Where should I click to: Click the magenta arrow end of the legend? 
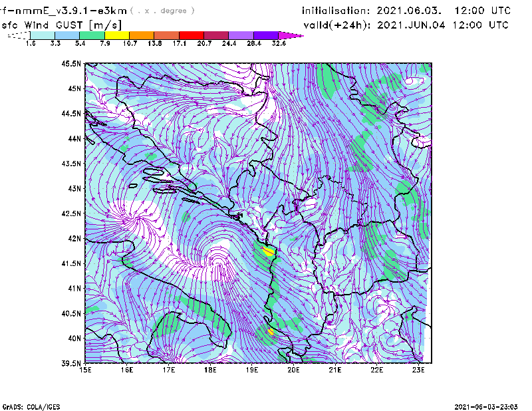point(291,35)
